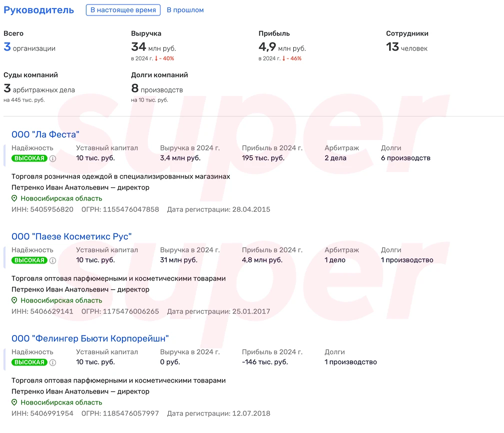Click Новосибирская область under Ла Феста
Screen dimensions: 504x433
61,198
